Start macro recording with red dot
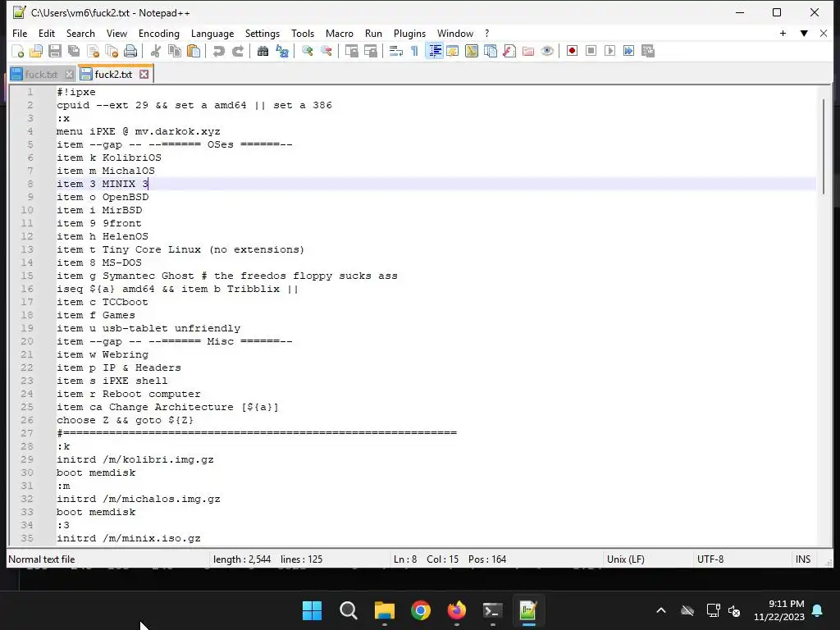The width and height of the screenshot is (840, 630). click(x=572, y=51)
